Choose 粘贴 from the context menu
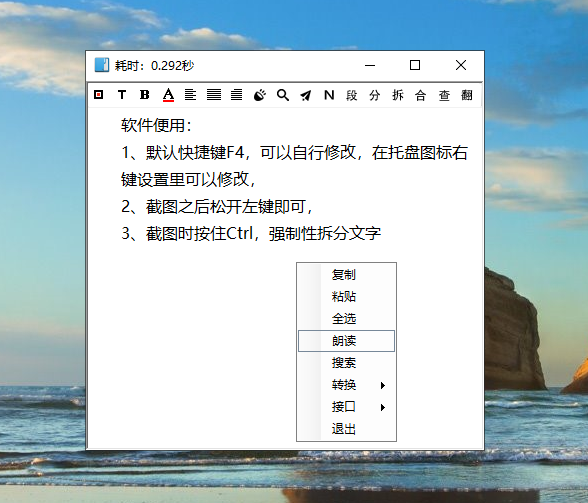The width and height of the screenshot is (588, 503). tap(346, 297)
